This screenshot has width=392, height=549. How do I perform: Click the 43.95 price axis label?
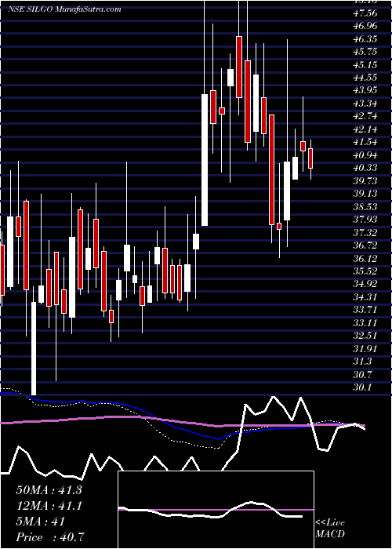[365, 90]
